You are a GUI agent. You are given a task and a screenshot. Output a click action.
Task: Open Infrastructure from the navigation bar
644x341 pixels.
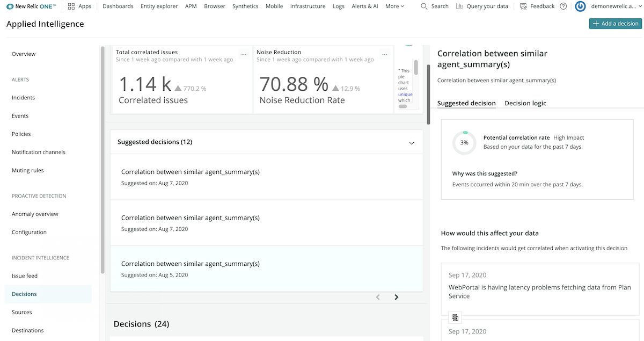pos(308,6)
